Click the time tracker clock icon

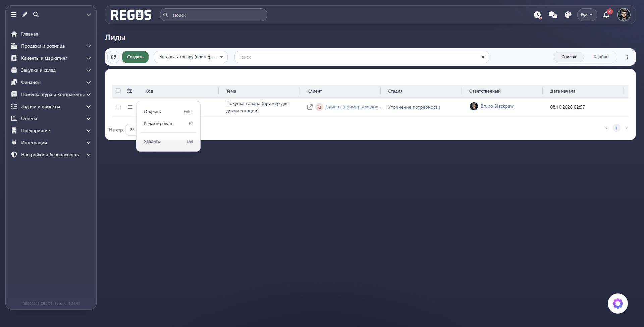click(537, 15)
